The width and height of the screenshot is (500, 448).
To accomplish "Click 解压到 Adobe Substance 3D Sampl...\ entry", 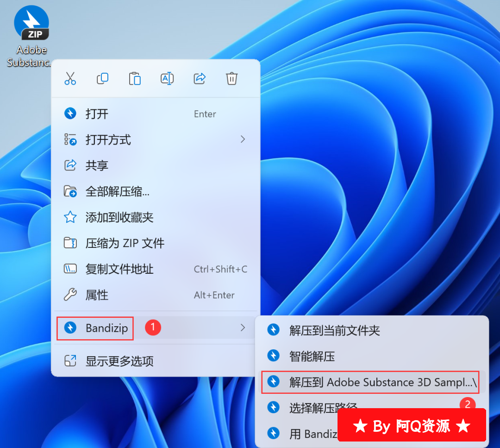I will 382,382.
